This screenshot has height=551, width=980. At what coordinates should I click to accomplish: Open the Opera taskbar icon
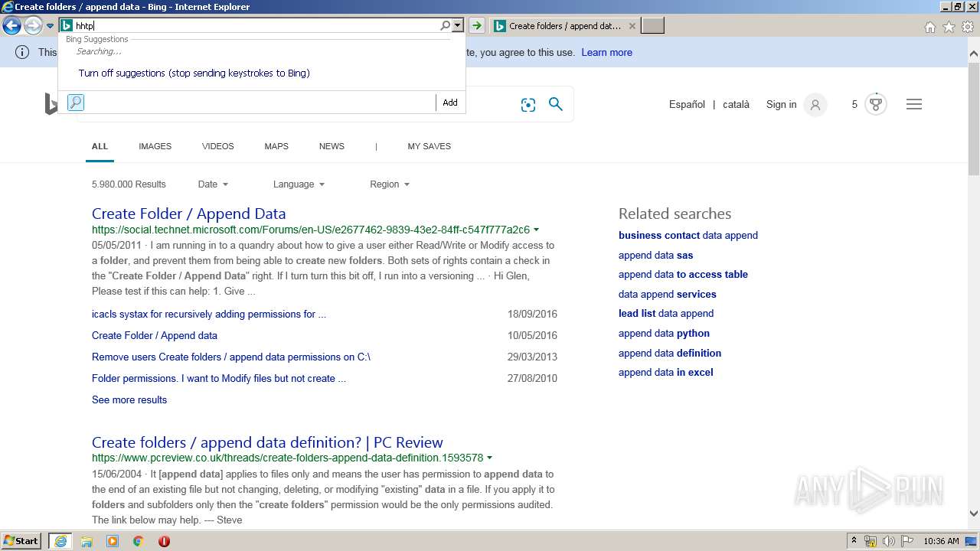tap(164, 541)
